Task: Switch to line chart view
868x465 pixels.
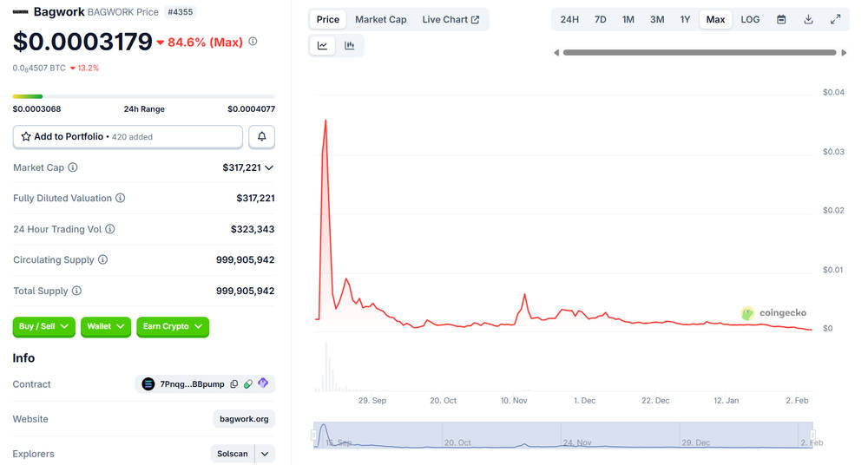Action: pos(323,45)
